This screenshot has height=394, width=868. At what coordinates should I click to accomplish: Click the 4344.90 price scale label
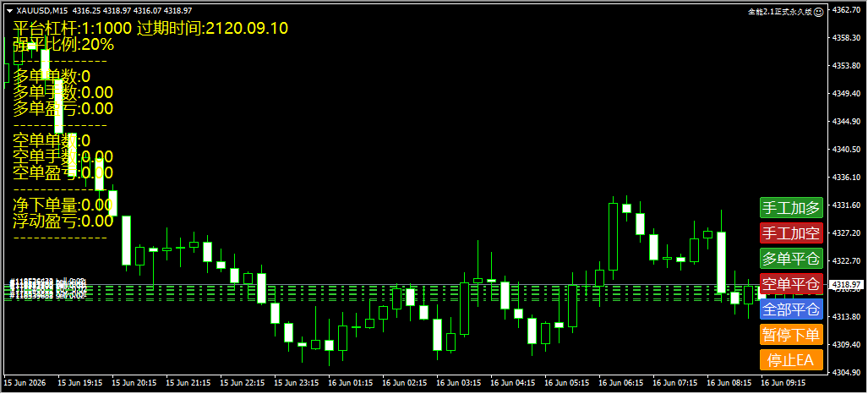pos(846,122)
